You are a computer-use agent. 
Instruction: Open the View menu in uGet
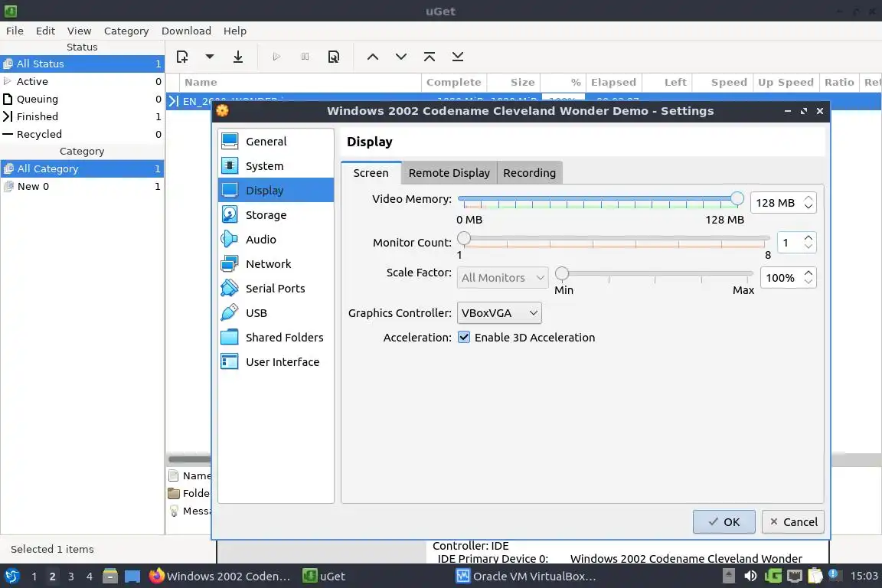point(79,31)
